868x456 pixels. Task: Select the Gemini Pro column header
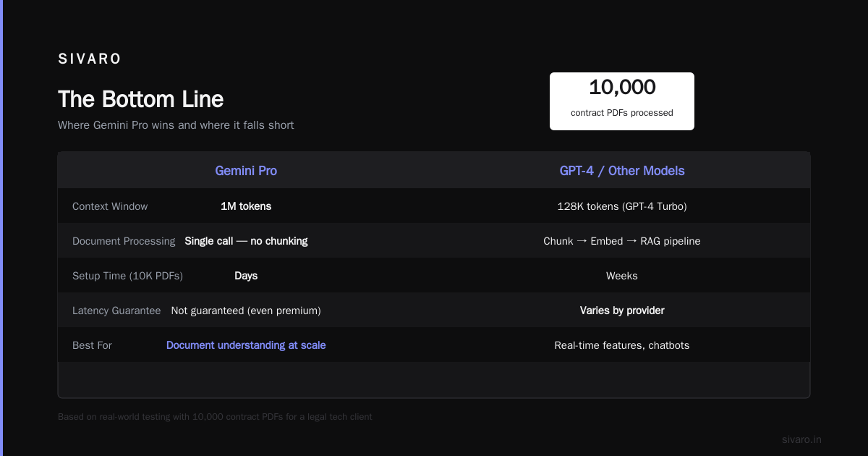(x=246, y=171)
